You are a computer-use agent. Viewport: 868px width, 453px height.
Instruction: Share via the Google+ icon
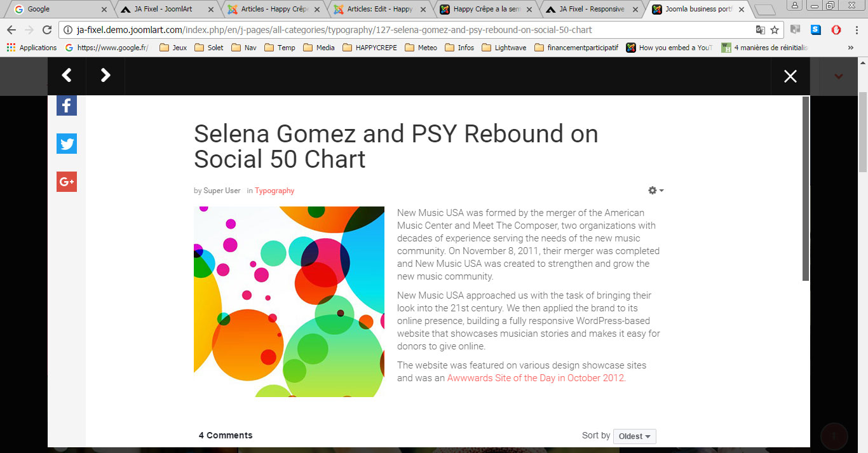pyautogui.click(x=67, y=182)
